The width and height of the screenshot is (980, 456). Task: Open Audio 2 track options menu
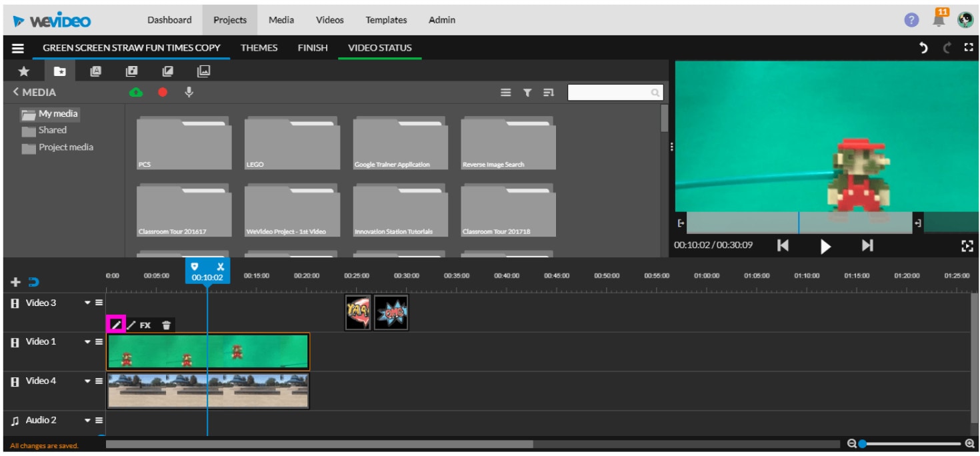tap(99, 421)
